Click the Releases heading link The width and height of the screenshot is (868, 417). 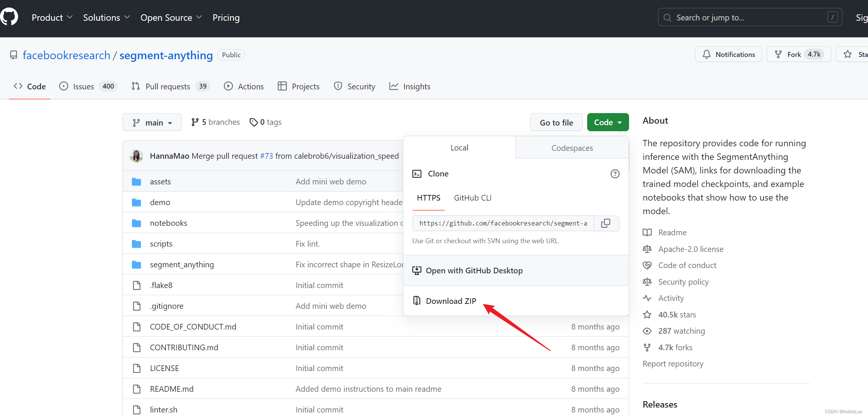click(x=660, y=405)
